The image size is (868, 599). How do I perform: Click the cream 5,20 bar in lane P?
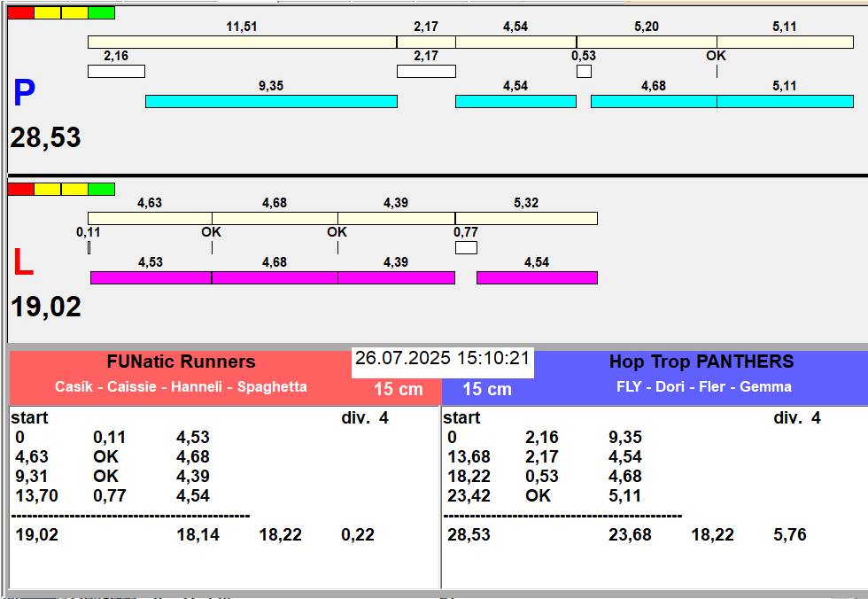tap(647, 42)
